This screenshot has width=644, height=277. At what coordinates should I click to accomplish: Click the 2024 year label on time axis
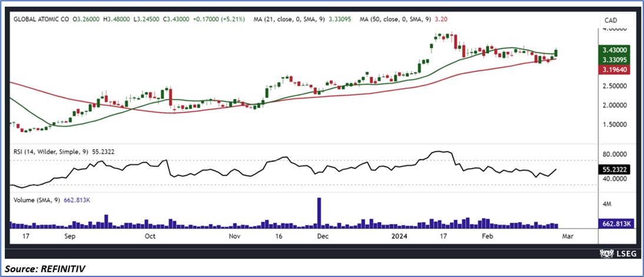(x=399, y=236)
